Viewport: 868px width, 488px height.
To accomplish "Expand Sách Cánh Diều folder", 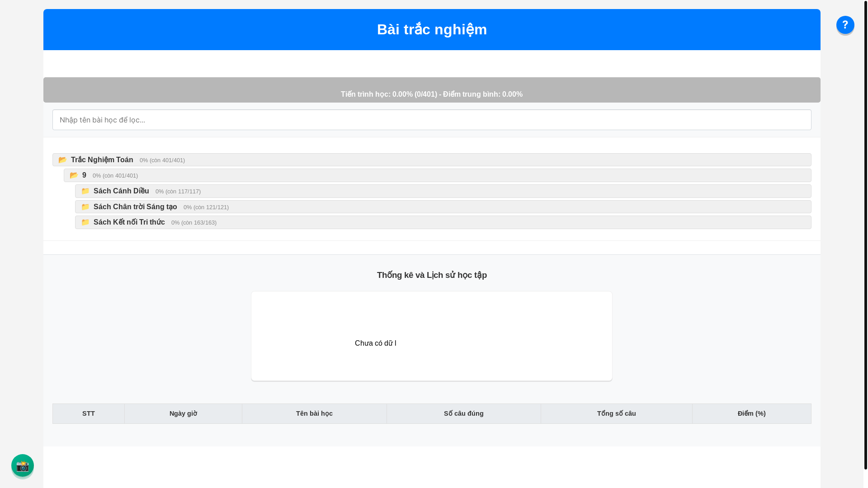I will [x=443, y=191].
